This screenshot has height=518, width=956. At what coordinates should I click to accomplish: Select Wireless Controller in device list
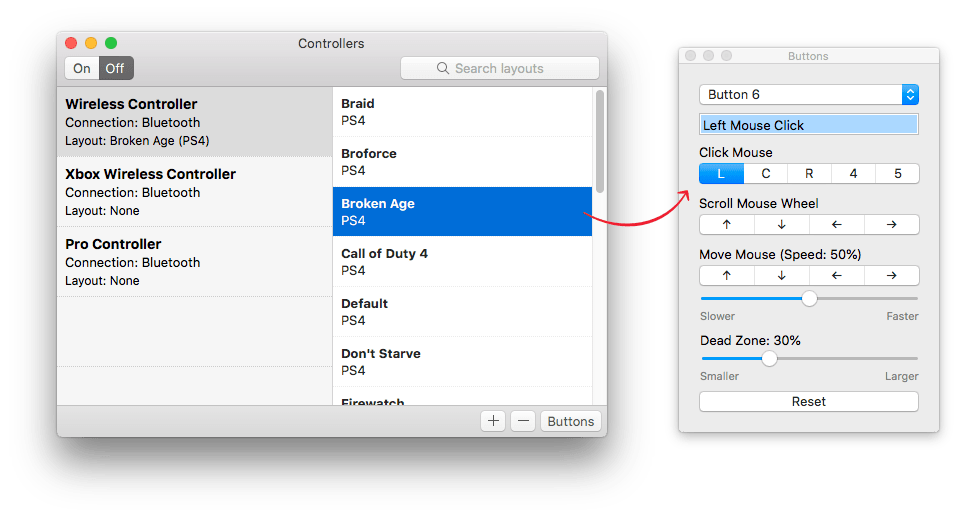click(194, 122)
